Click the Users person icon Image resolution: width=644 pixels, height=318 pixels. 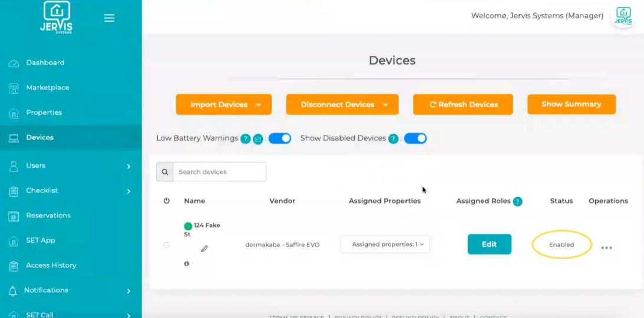pyautogui.click(x=14, y=166)
